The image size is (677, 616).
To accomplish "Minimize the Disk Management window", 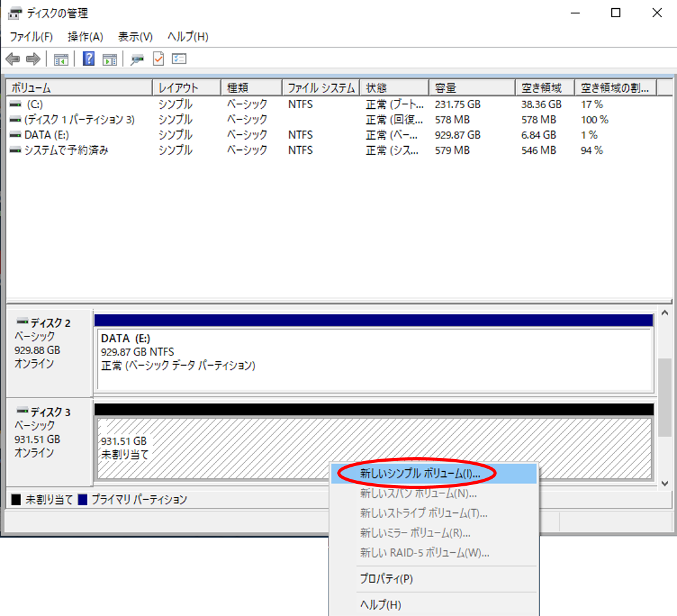I will (575, 13).
